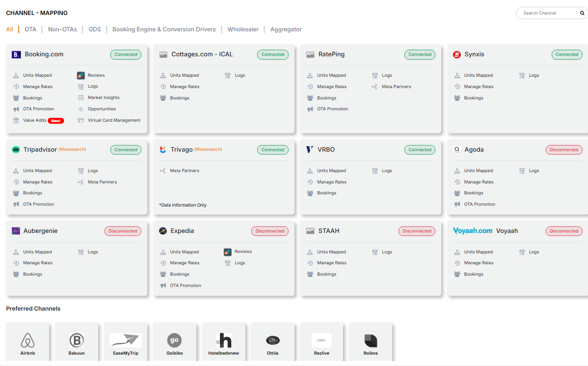Click VRBO Logs icon
The width and height of the screenshot is (588, 366).
[375, 171]
